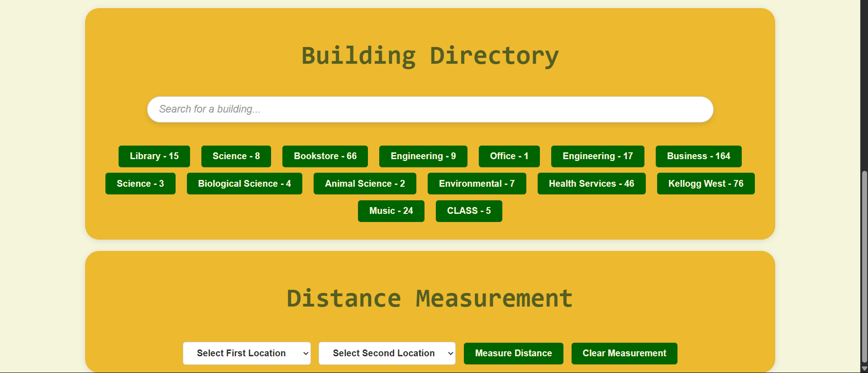The image size is (868, 373).
Task: Select the Library - 15 building button
Action: [154, 156]
